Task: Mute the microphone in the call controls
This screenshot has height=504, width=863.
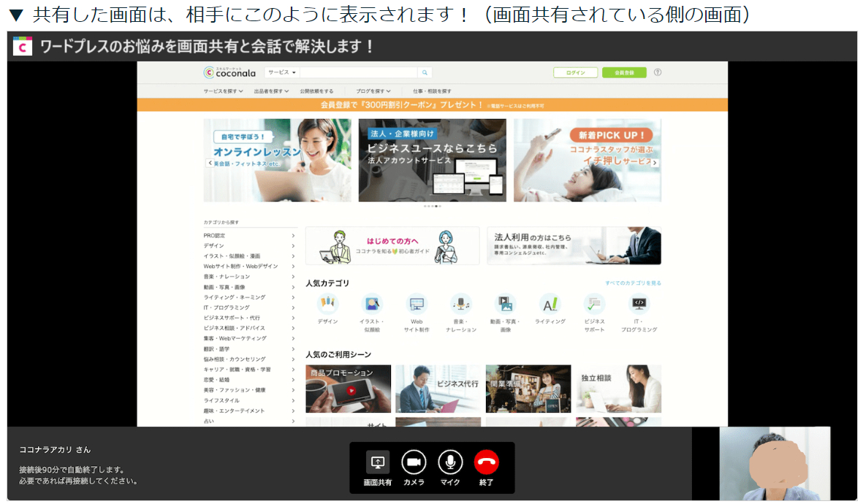Action: (x=449, y=461)
